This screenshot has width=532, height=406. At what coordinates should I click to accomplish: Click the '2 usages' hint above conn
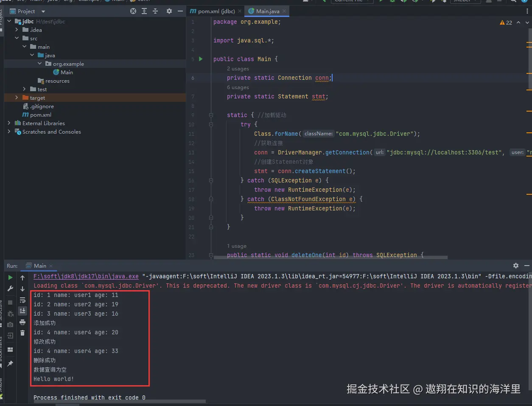pyautogui.click(x=238, y=69)
